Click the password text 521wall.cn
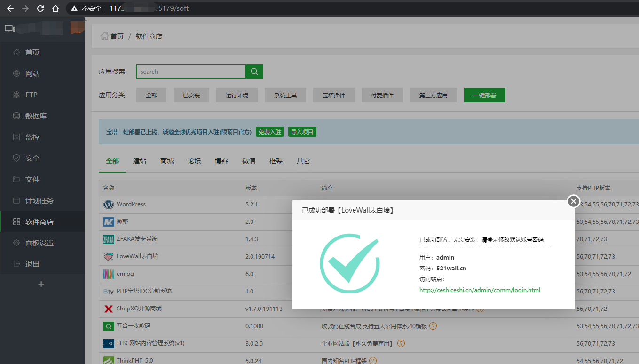639x364 pixels. pyautogui.click(x=451, y=269)
